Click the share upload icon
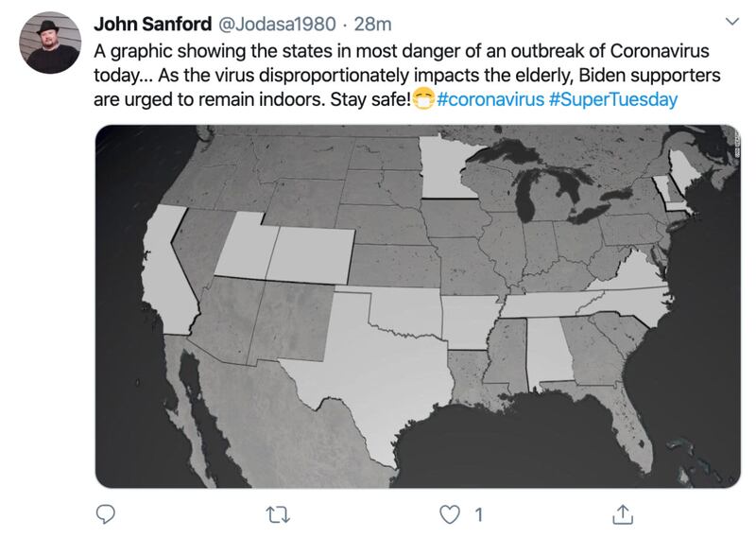This screenshot has width=756, height=538. coord(625,513)
